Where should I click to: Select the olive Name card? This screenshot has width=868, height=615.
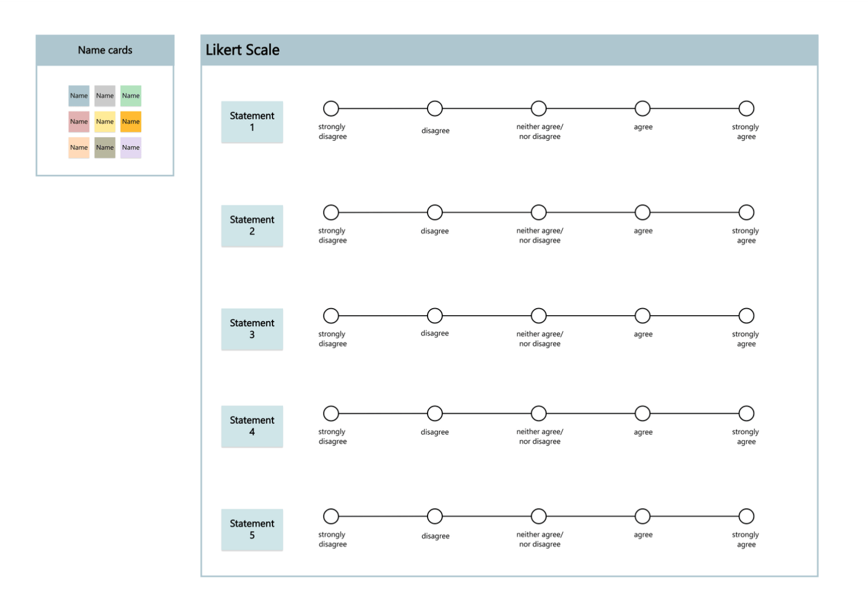click(x=105, y=147)
